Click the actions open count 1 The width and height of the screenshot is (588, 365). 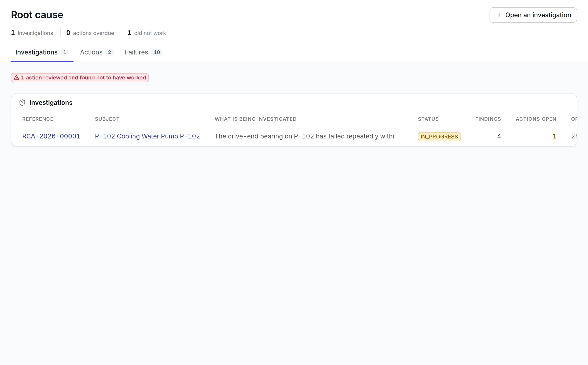554,136
